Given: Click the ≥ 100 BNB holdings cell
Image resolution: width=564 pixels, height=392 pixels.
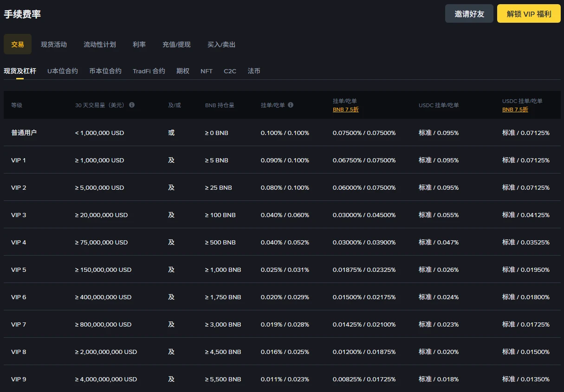Looking at the screenshot, I should [x=220, y=215].
